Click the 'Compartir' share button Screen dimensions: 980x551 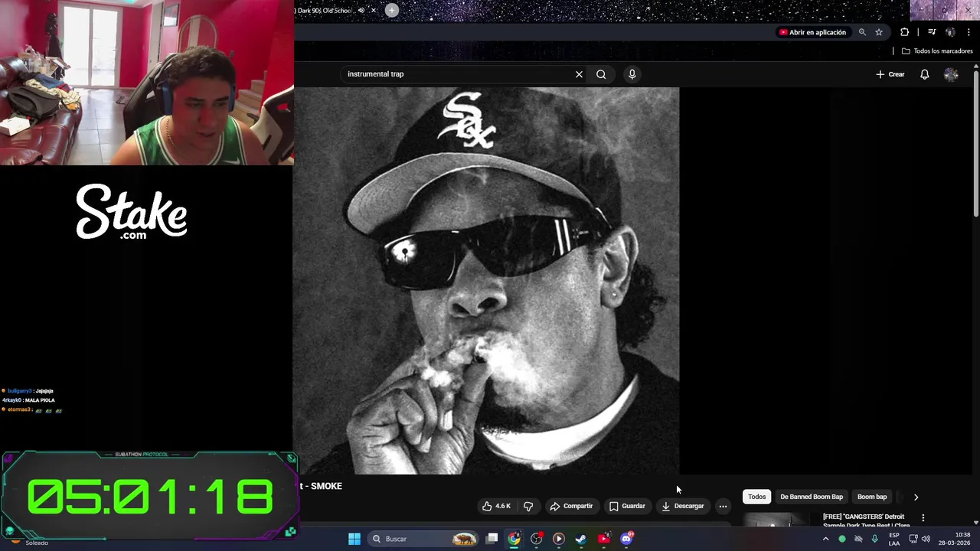(x=571, y=506)
